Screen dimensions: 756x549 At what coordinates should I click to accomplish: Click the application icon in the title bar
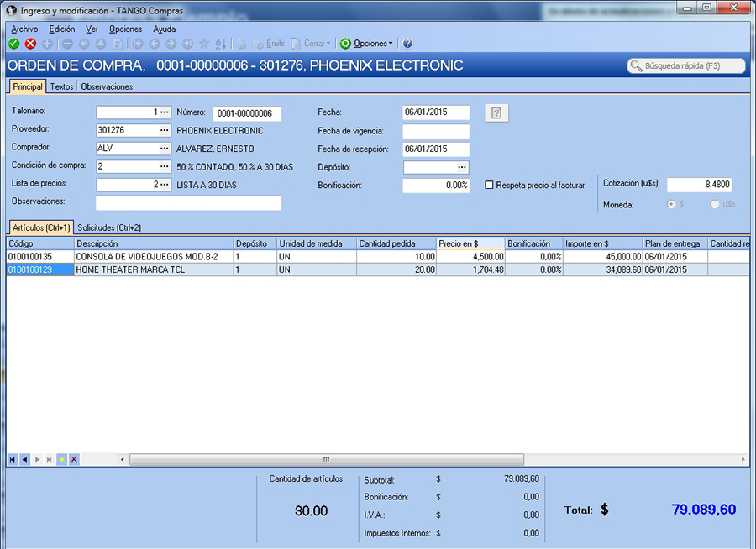(12, 10)
